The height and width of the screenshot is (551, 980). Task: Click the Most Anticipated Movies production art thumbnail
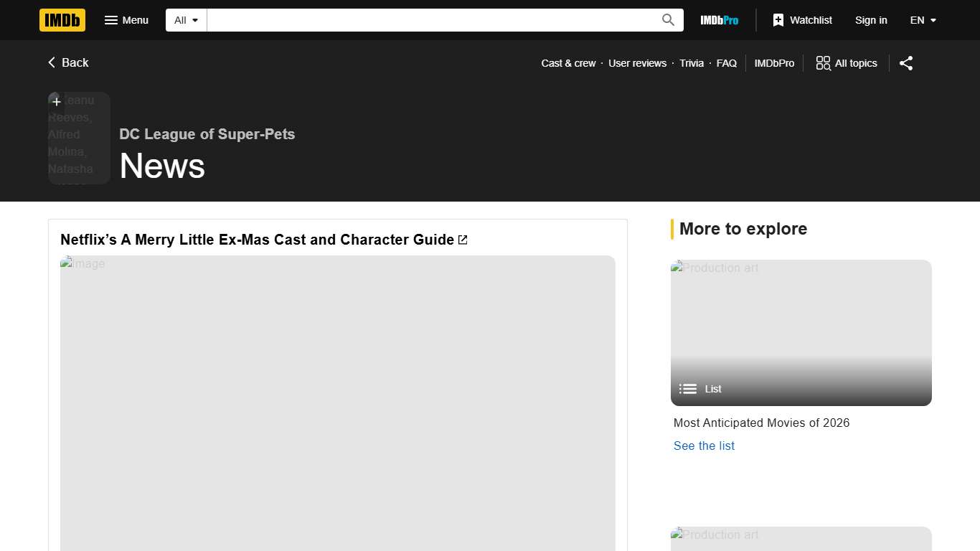tap(801, 323)
